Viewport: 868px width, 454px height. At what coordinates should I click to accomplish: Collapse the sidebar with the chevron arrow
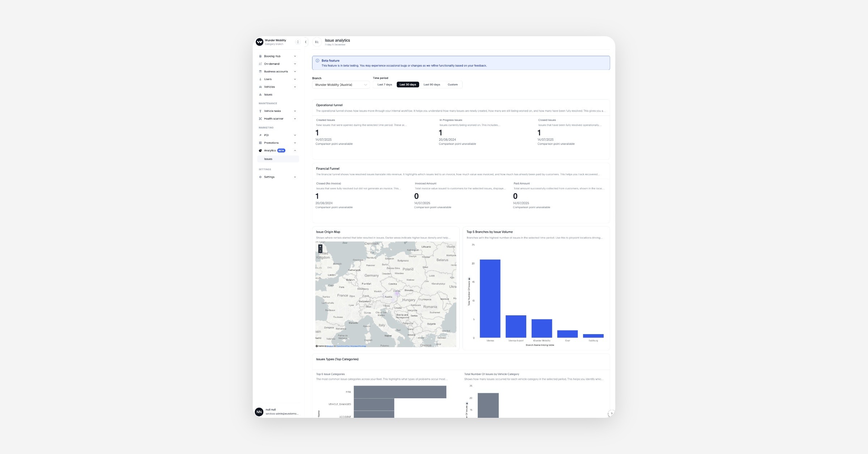click(306, 42)
